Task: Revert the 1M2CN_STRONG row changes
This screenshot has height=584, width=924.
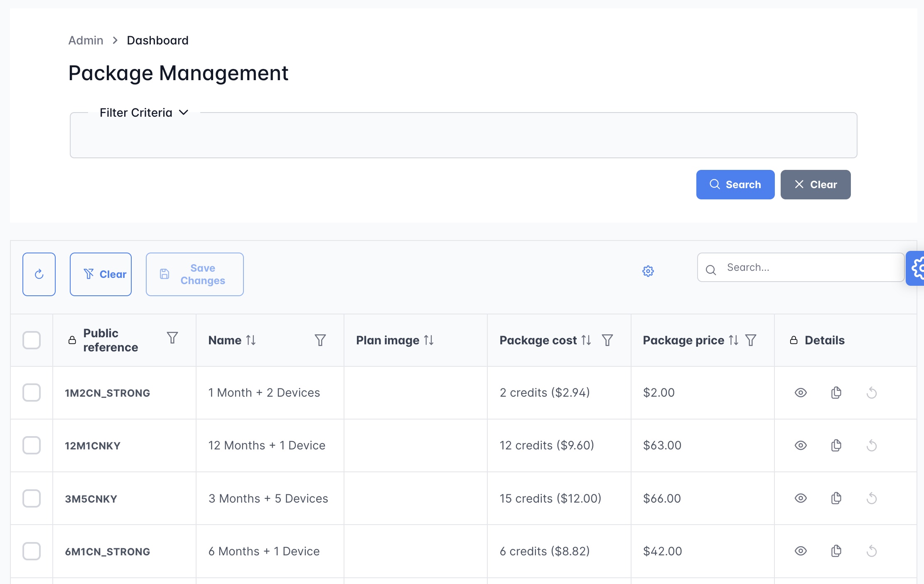Action: [x=872, y=393]
